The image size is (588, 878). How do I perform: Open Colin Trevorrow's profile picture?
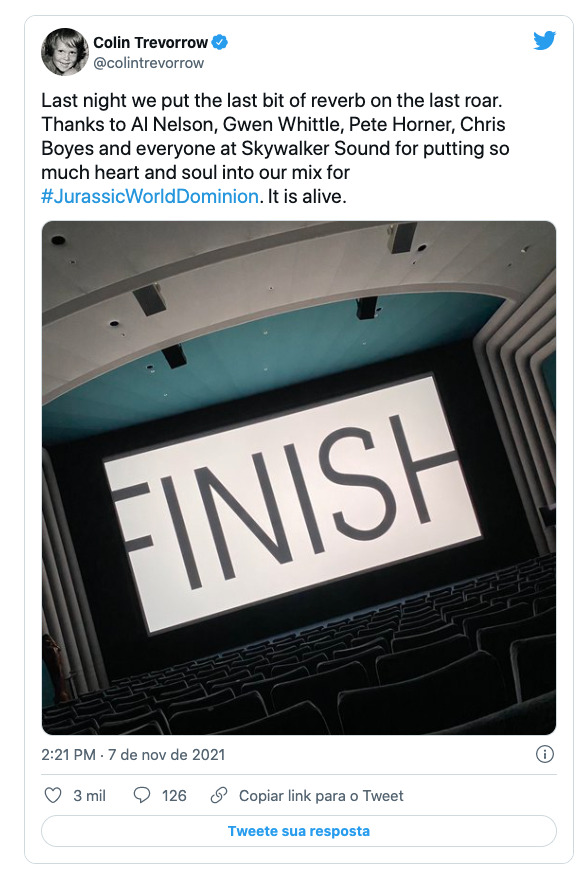65,52
